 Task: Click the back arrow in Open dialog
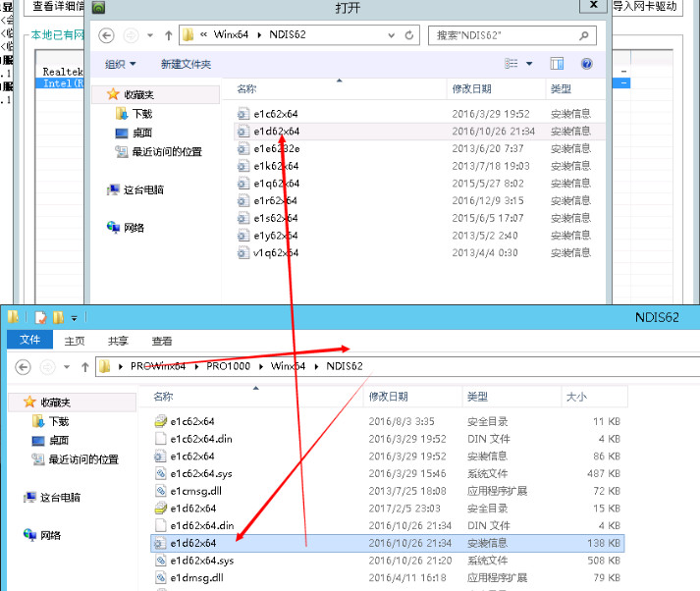click(x=109, y=35)
